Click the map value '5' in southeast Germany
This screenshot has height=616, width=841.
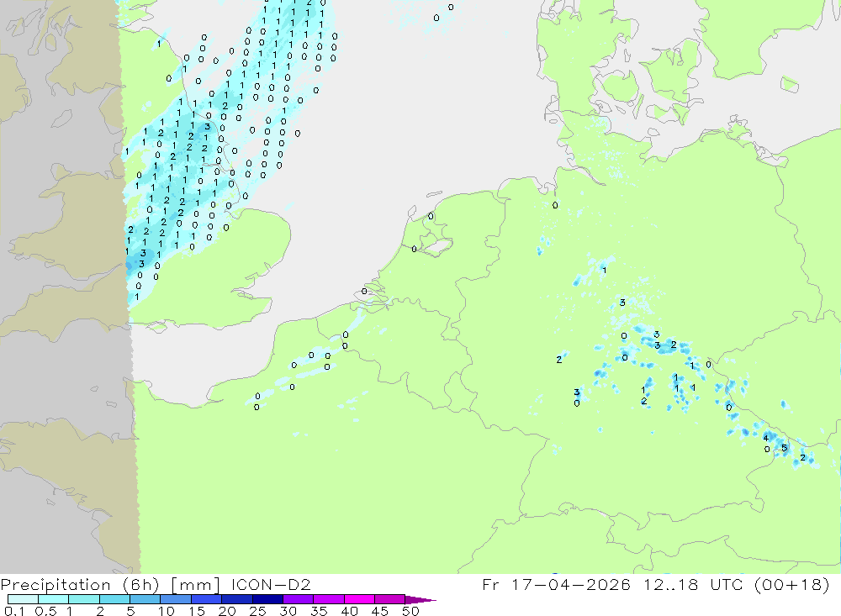pos(784,448)
